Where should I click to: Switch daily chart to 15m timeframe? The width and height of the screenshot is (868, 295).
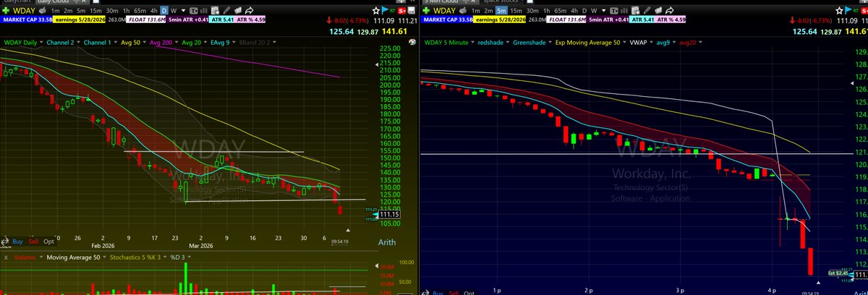tap(95, 11)
